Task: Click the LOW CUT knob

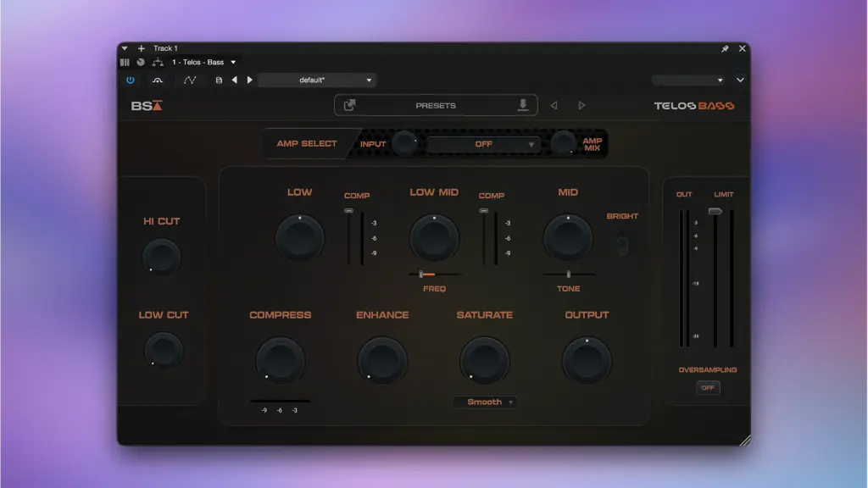Action: [x=164, y=351]
